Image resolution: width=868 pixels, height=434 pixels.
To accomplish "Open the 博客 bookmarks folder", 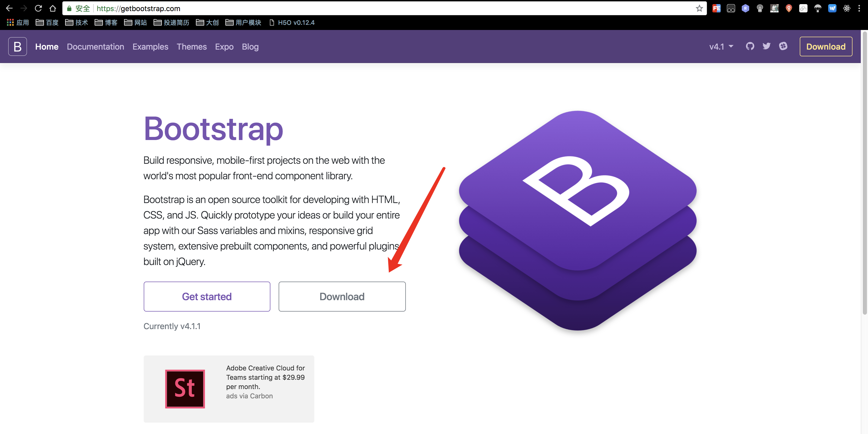I will coord(106,22).
